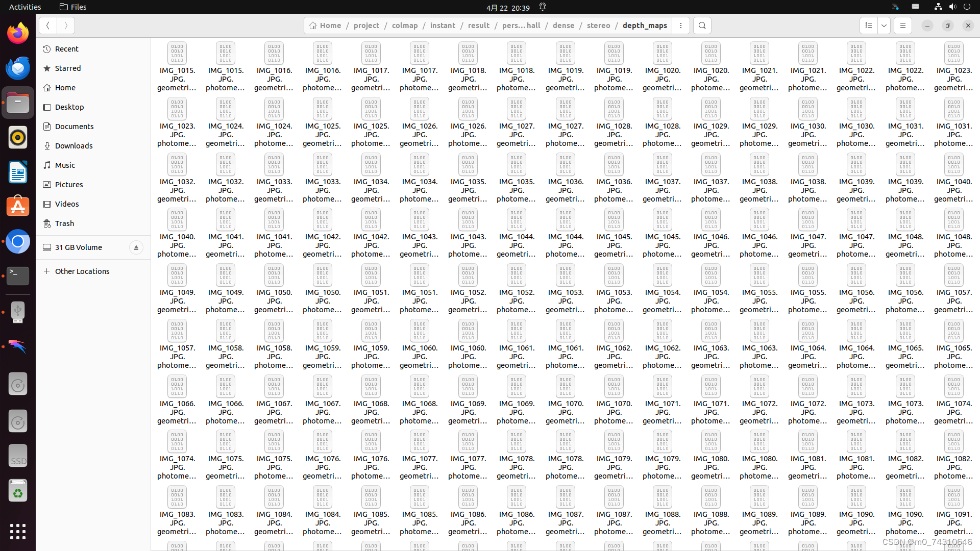This screenshot has height=551, width=980.
Task: Jump to project in the path bar
Action: pyautogui.click(x=366, y=26)
